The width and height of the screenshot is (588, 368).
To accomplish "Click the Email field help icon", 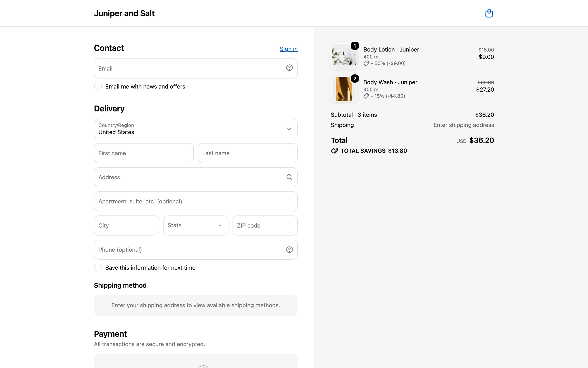I will [x=289, y=68].
